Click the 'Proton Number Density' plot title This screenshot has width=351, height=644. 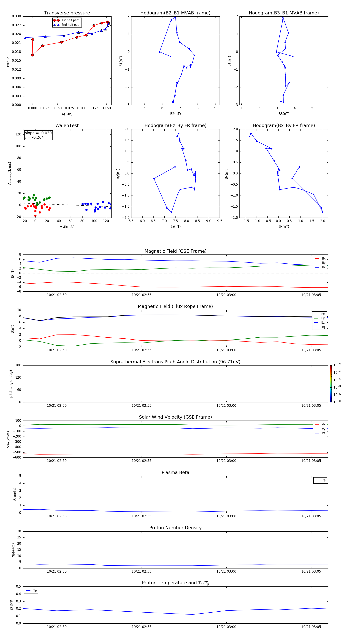(175, 528)
